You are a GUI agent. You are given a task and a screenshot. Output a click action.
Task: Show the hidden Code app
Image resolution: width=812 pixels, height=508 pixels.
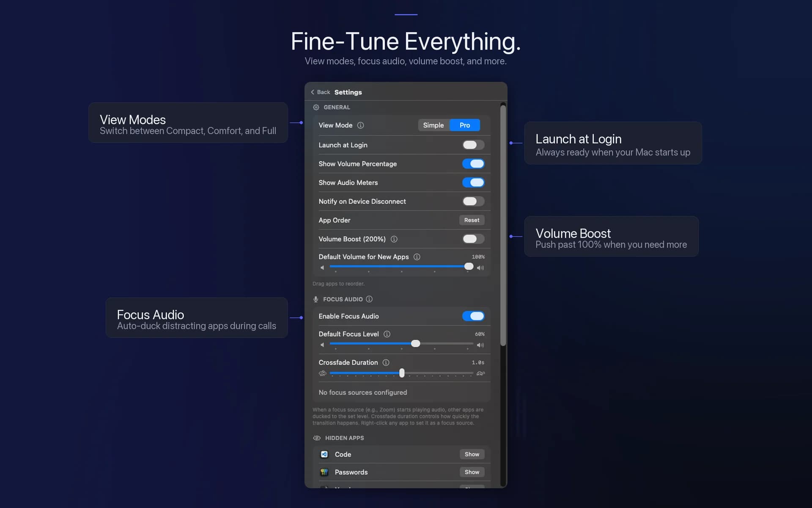472,454
